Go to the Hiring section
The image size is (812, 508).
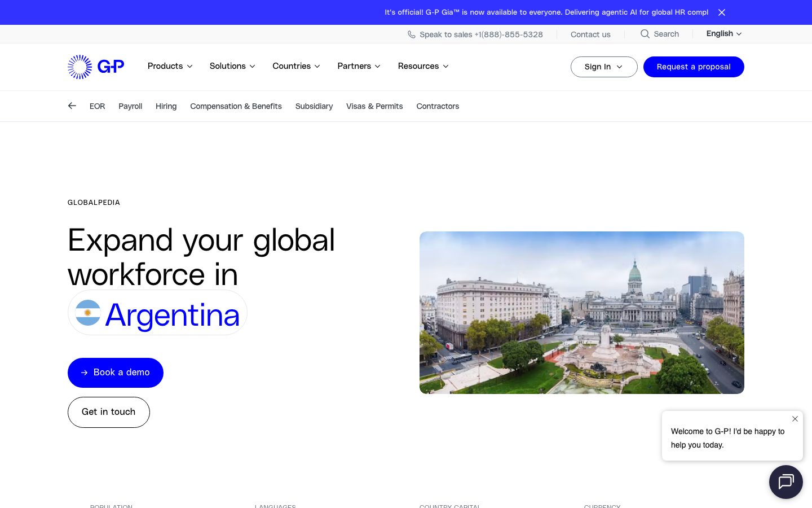point(166,106)
